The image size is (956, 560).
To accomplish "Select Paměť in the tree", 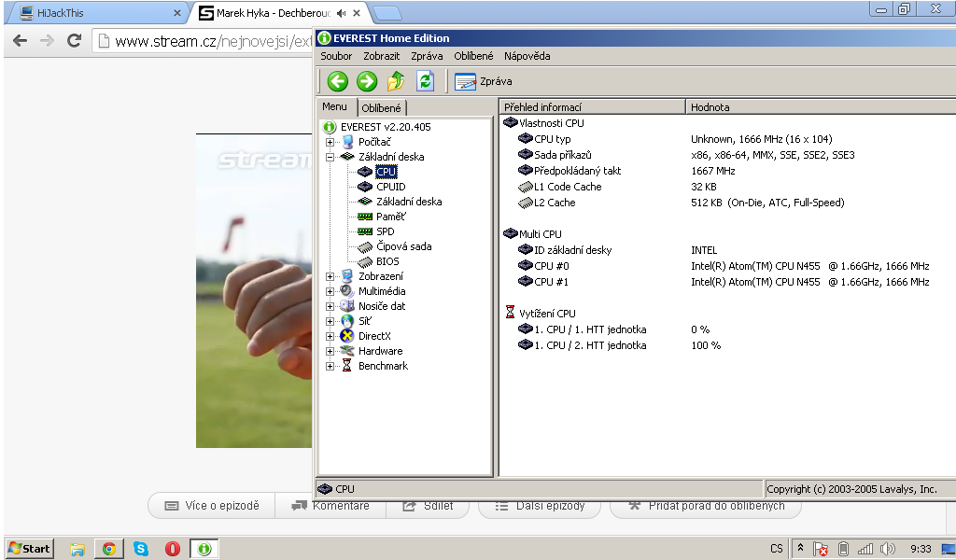I will (x=391, y=217).
